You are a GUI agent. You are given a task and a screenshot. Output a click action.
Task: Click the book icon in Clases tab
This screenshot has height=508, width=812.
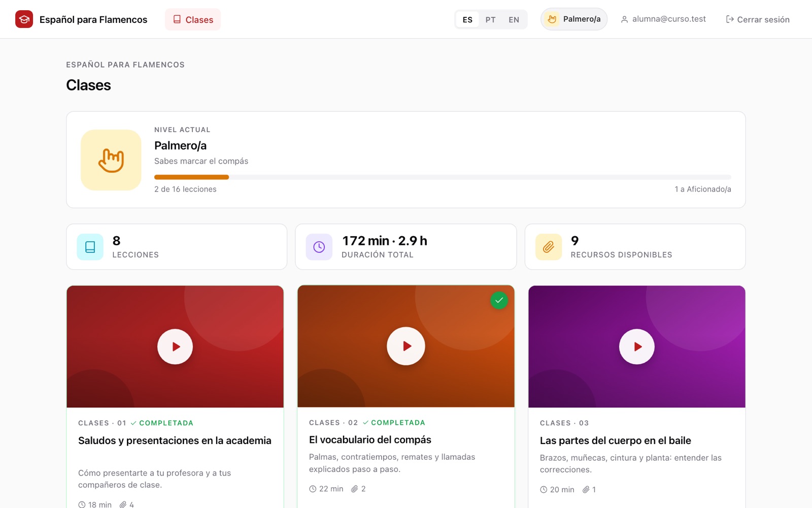tap(177, 19)
